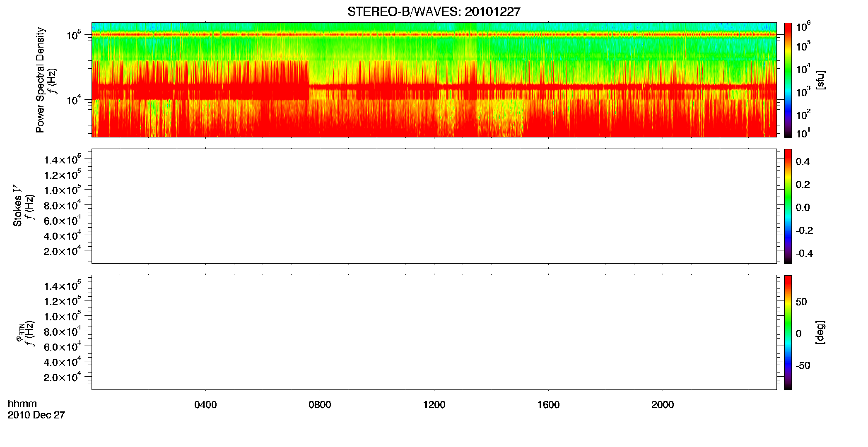Click the 6.0×10^4 tick label in φ RTN panel

pos(63,346)
